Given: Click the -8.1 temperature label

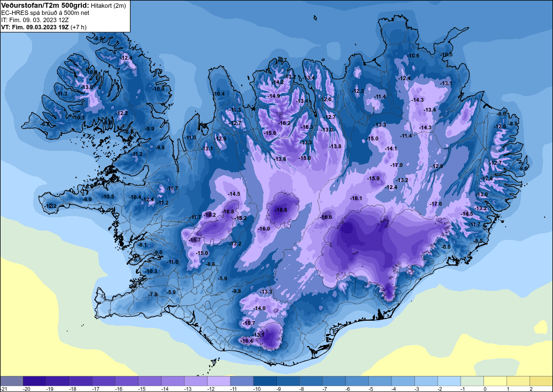Looking at the screenshot, I should click(x=142, y=244).
